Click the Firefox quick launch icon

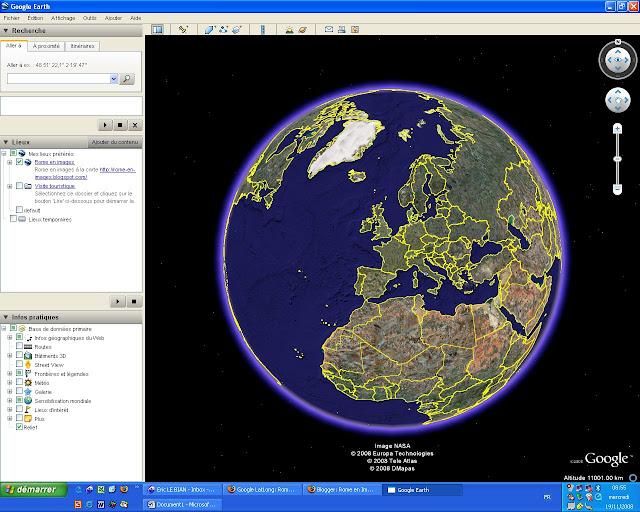[124, 489]
